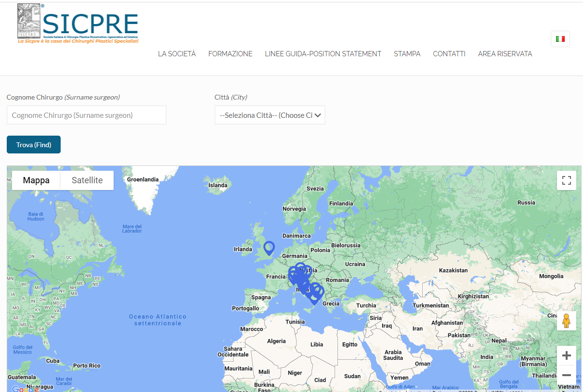Switch map to Mappa view
The width and height of the screenshot is (583, 392).
(x=36, y=180)
